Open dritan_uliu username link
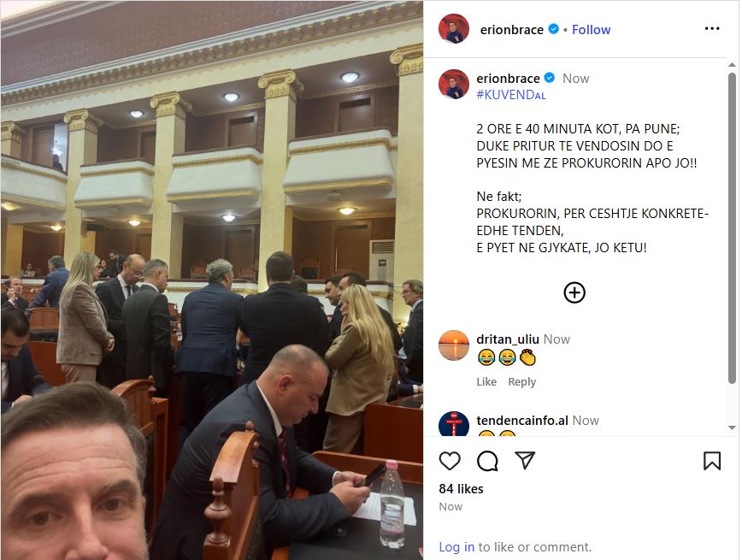742x560 pixels. coord(507,339)
